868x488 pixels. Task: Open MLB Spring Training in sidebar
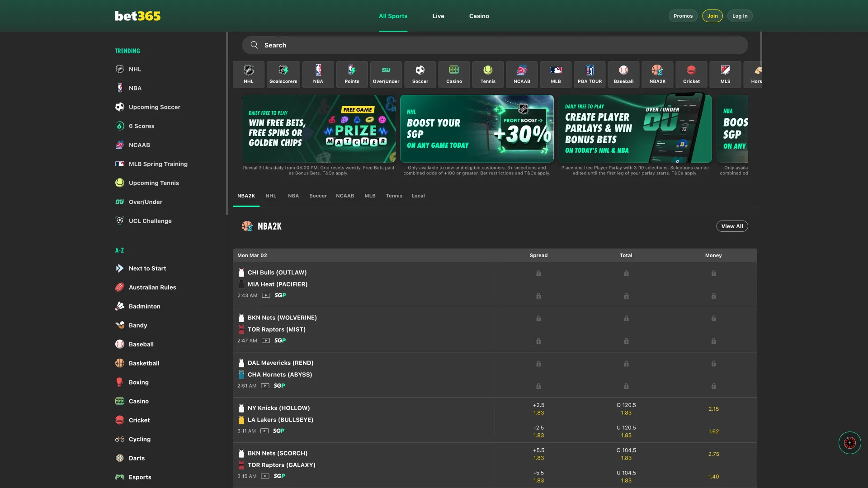point(158,164)
